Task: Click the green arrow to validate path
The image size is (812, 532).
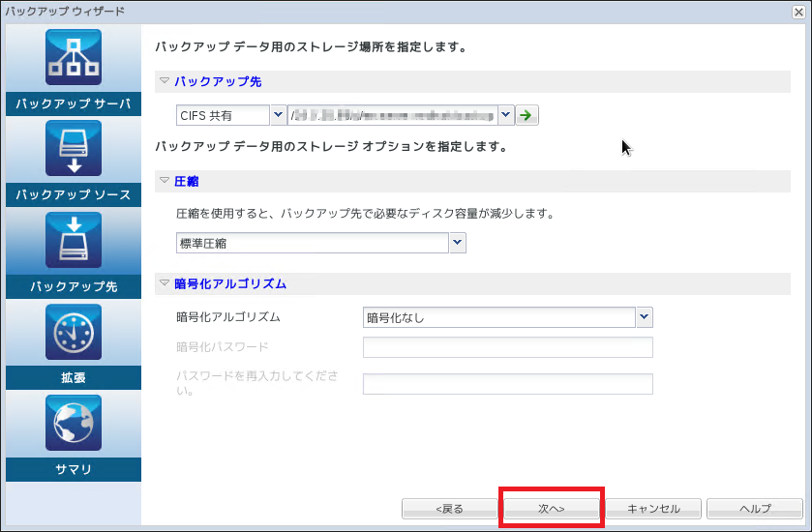Action: pyautogui.click(x=526, y=115)
